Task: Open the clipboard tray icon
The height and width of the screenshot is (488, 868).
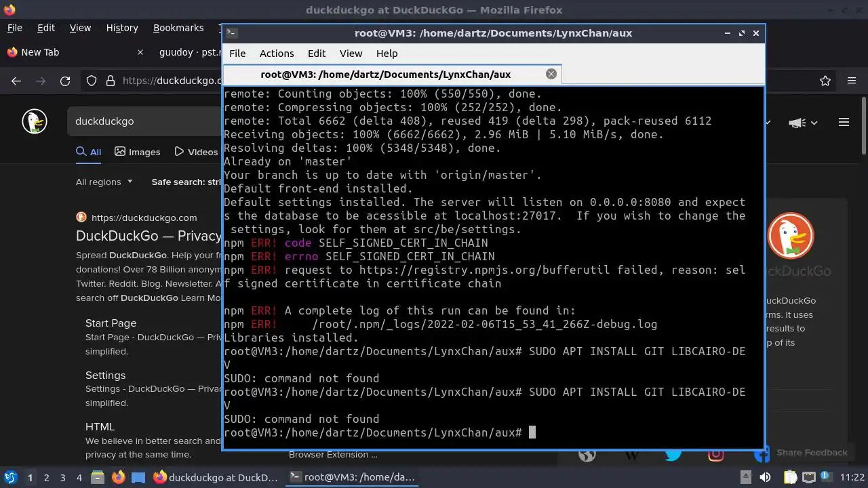Action: click(790, 477)
